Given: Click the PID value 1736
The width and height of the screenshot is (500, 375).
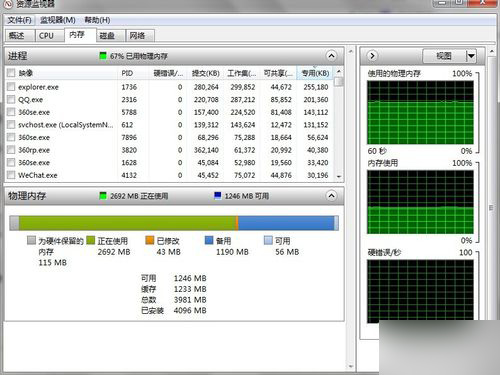Looking at the screenshot, I should [129, 87].
